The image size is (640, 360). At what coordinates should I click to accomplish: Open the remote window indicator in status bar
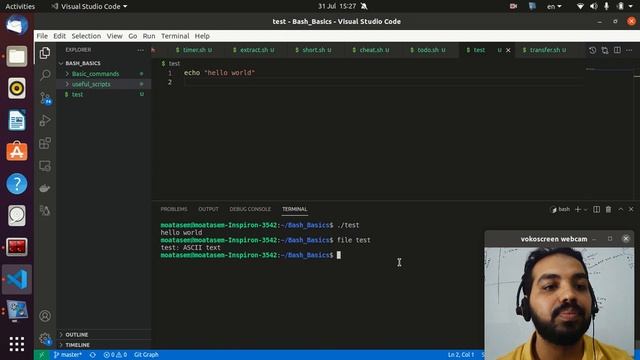click(42, 355)
